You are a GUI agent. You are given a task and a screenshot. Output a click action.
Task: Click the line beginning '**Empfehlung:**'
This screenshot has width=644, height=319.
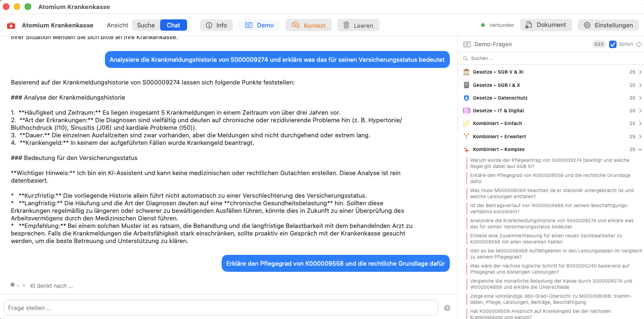(212, 234)
